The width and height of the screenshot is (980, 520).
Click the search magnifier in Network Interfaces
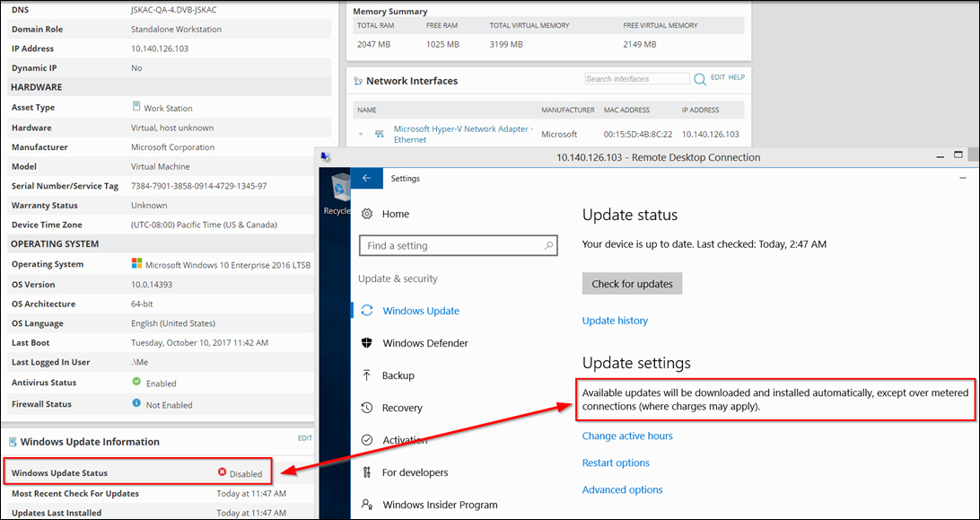pyautogui.click(x=699, y=78)
